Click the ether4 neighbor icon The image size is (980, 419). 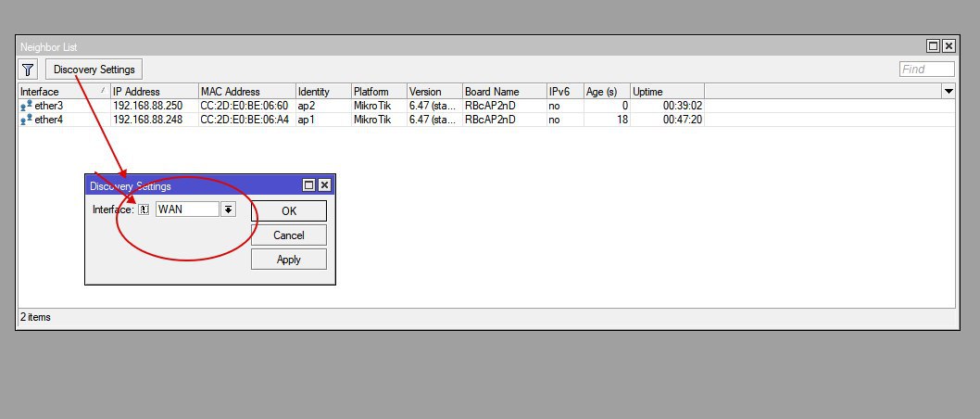coord(26,121)
